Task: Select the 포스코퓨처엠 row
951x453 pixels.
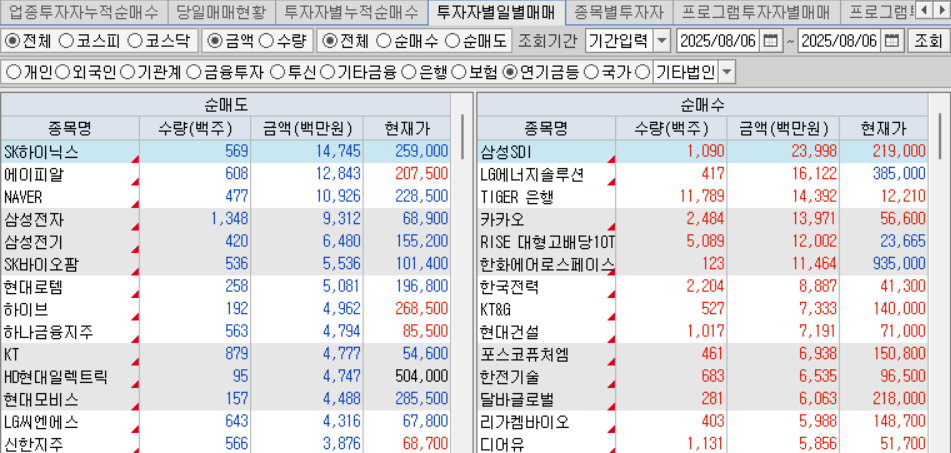Action: [702, 355]
